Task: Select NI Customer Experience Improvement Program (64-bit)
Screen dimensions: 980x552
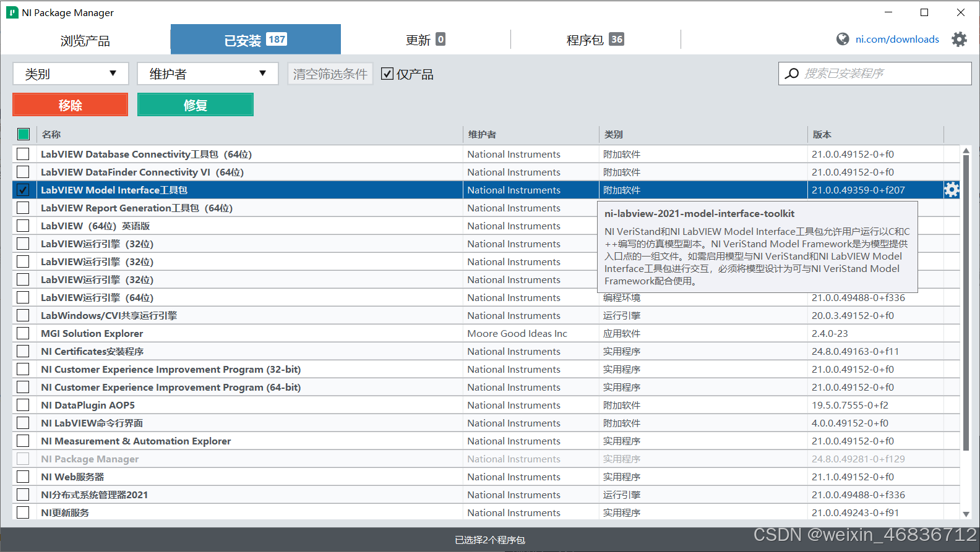Action: 486,387
